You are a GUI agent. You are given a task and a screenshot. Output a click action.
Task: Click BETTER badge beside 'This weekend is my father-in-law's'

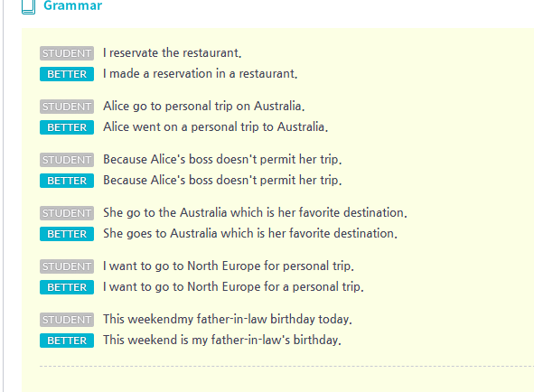click(x=67, y=341)
